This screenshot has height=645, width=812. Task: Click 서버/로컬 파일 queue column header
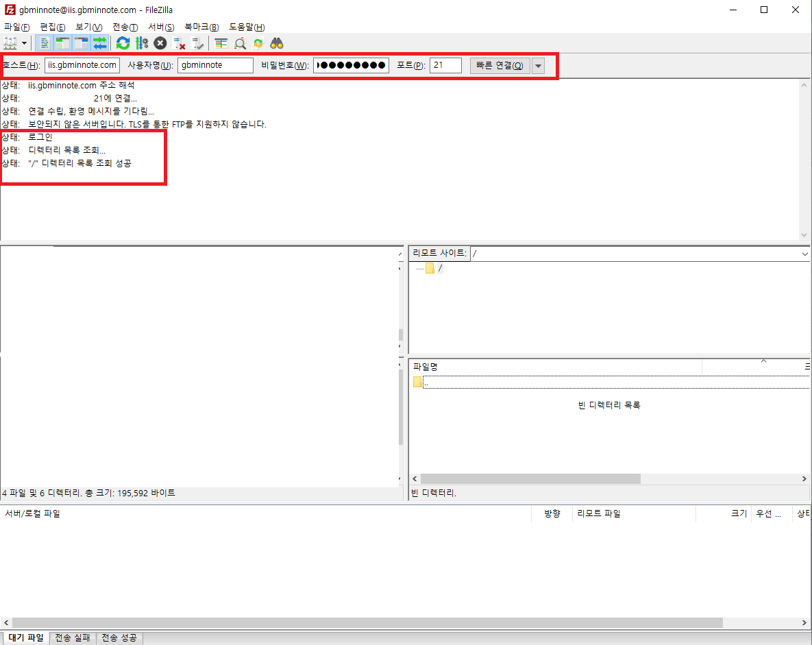(266, 513)
